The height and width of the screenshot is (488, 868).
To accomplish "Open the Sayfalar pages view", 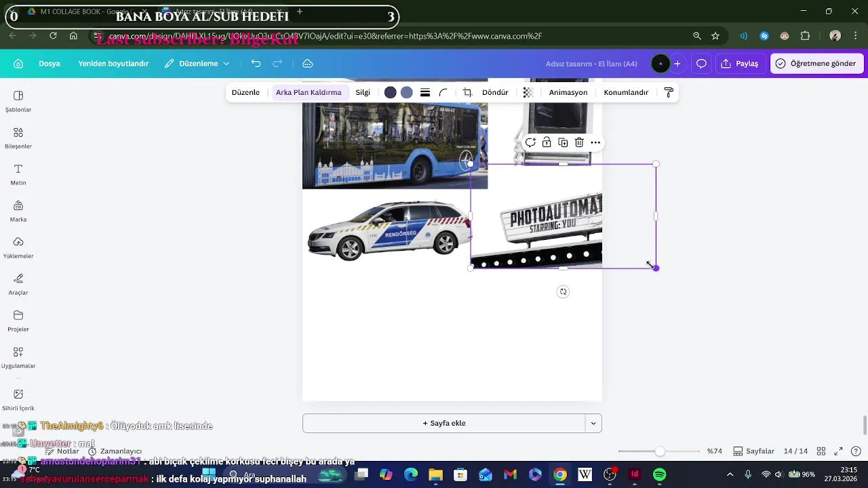I will pos(754,451).
